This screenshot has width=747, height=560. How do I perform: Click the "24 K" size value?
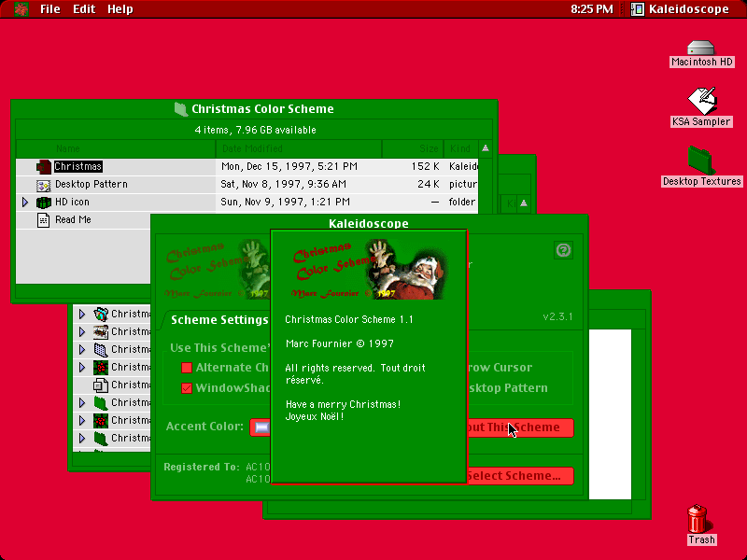coord(429,184)
